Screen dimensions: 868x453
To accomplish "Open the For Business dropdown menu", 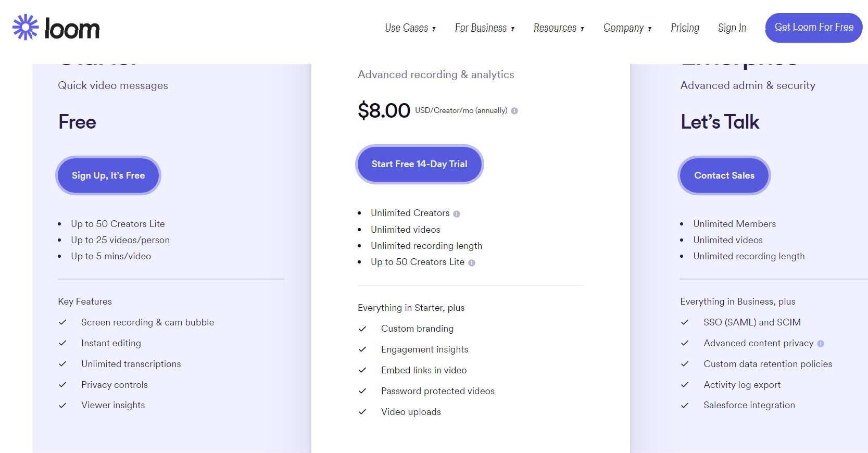I will (x=484, y=28).
